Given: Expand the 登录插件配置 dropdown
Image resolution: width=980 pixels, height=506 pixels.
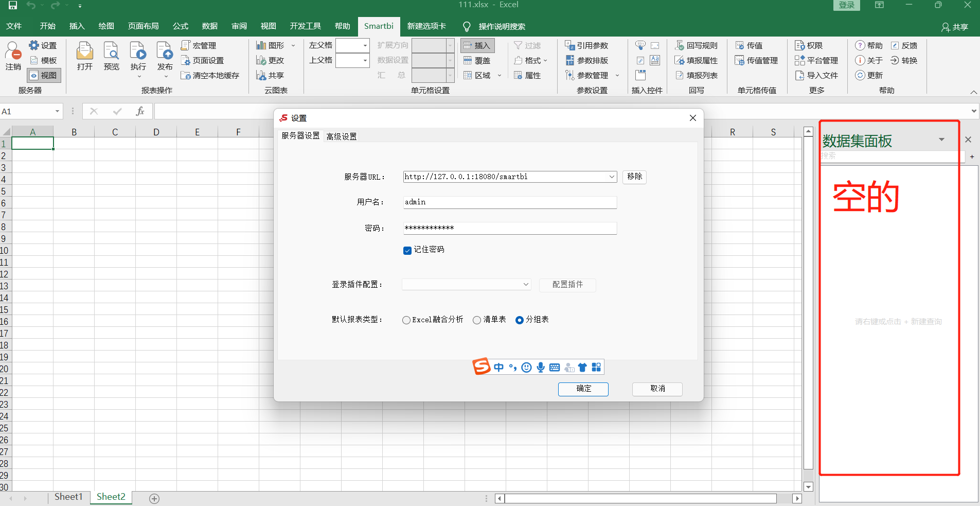Looking at the screenshot, I should coord(526,285).
